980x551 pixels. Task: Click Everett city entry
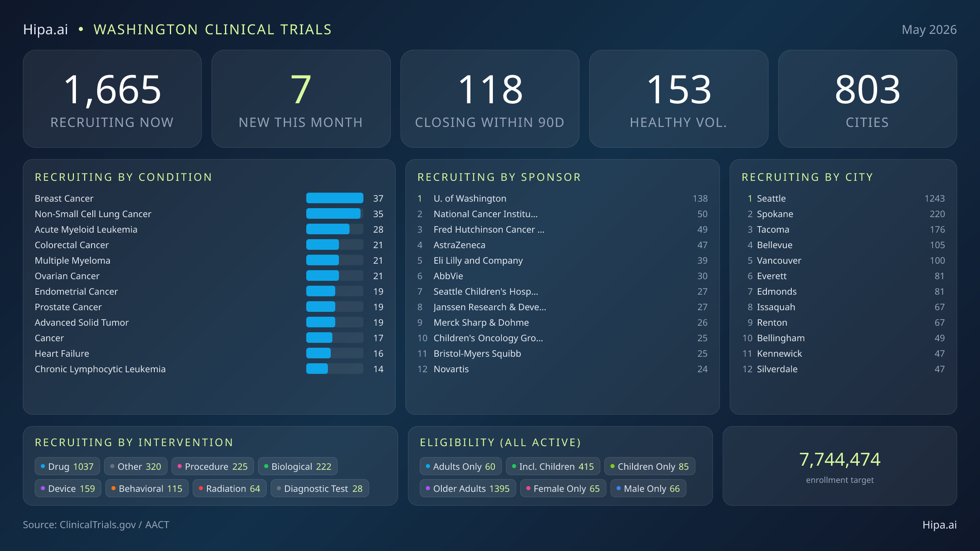point(843,275)
